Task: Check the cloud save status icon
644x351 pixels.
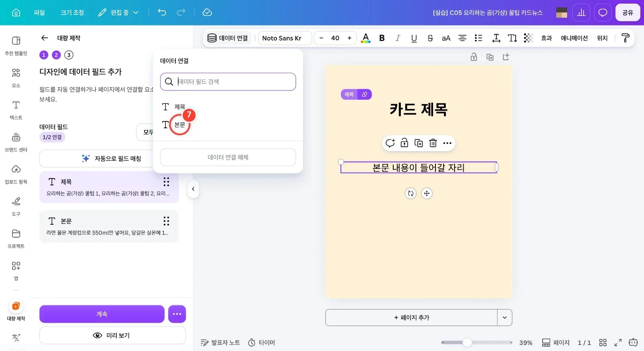Action: 207,12
